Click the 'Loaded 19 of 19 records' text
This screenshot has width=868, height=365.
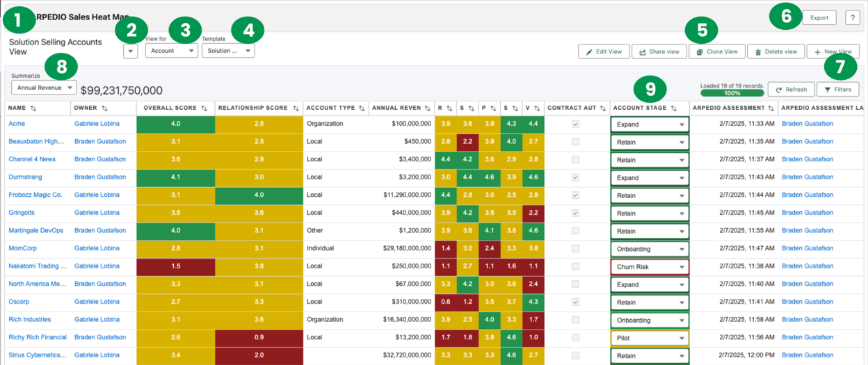tap(732, 85)
